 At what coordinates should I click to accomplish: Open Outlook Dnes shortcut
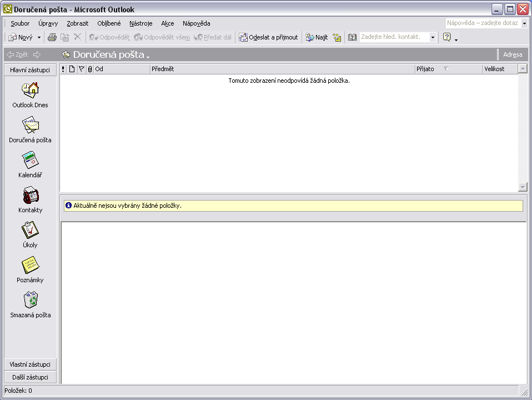click(x=30, y=95)
